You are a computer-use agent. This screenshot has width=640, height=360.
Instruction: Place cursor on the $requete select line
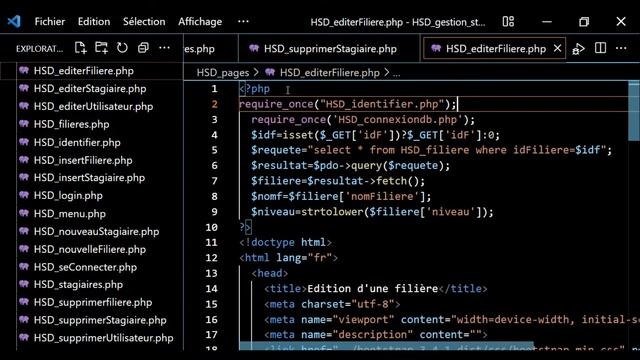(x=432, y=150)
